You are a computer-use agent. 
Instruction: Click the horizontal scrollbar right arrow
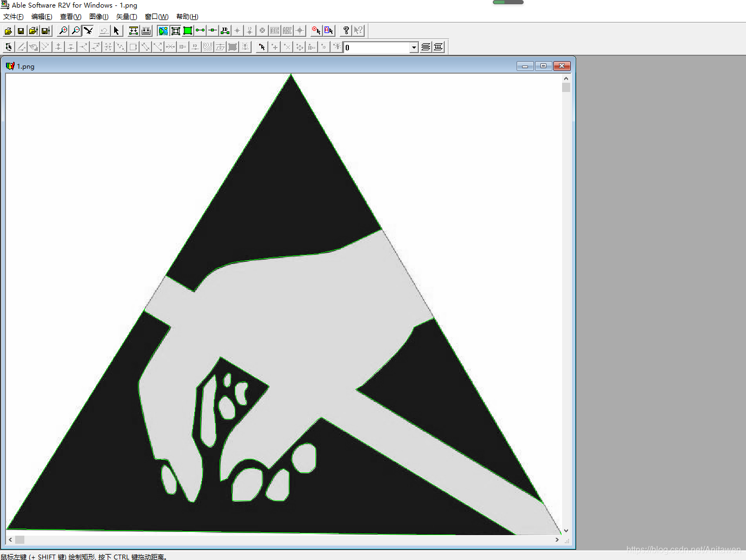click(x=557, y=539)
